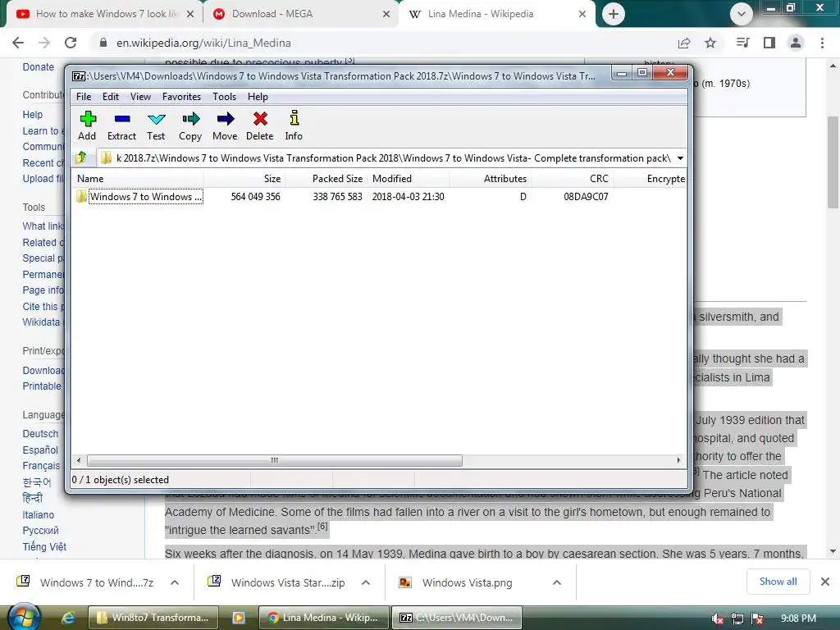Open Chrome's media control icon
The height and width of the screenshot is (630, 840).
[x=742, y=43]
